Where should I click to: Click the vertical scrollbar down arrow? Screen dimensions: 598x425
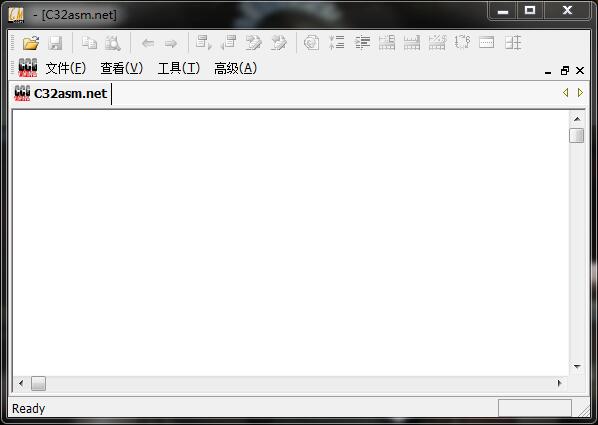[x=577, y=367]
